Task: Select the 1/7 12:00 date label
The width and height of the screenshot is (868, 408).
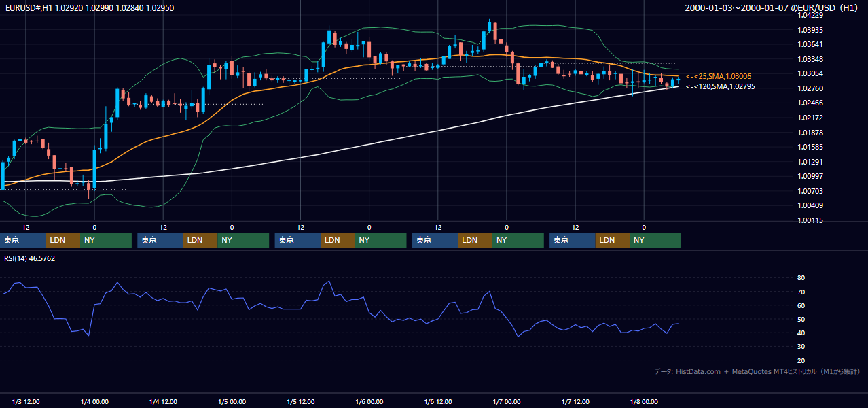Action: tap(575, 402)
